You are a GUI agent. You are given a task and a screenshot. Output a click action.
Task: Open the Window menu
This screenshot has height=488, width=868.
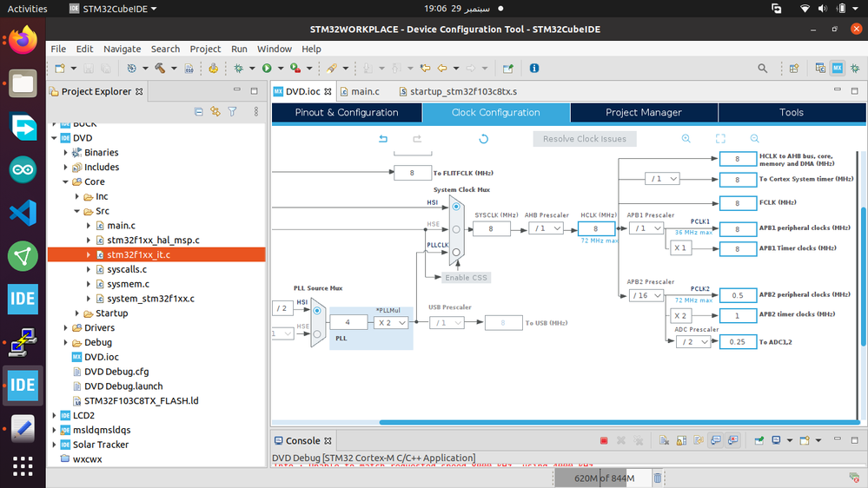(x=274, y=49)
